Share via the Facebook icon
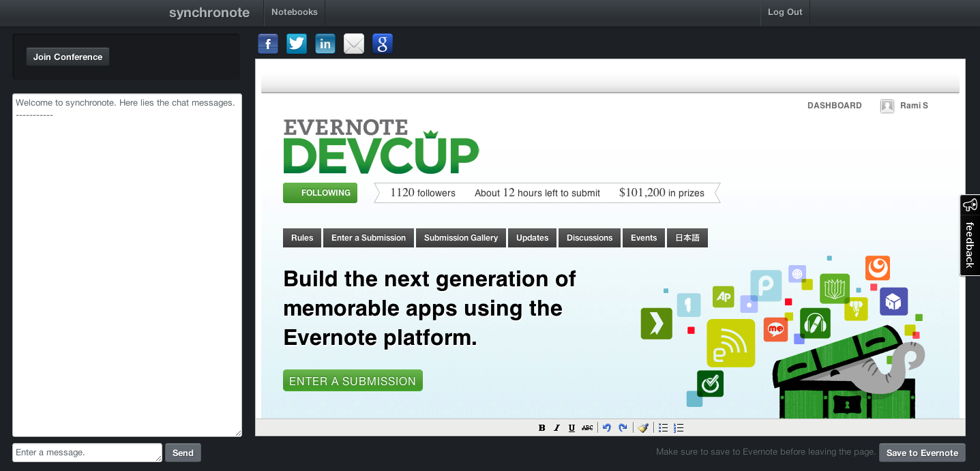 tap(268, 44)
